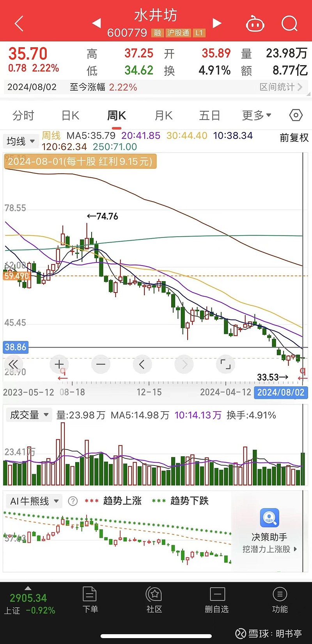Viewport: 312px width, 644px height.
Task: Zoom in the chart with plus button
Action: (59, 364)
